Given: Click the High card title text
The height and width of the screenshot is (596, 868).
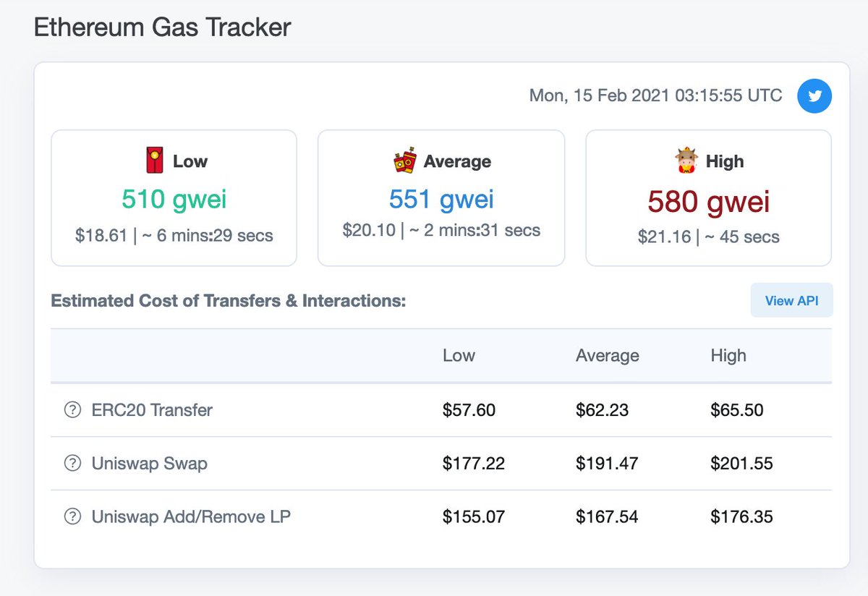Looking at the screenshot, I should tap(724, 161).
